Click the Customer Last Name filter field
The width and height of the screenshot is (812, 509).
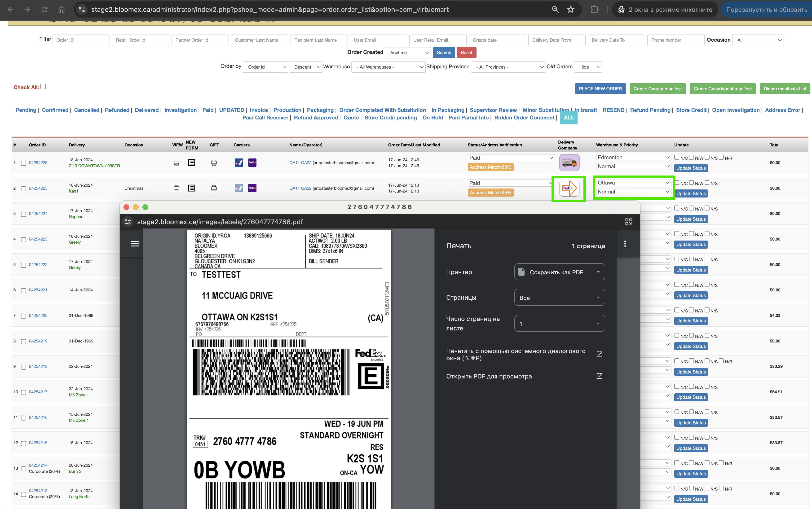(x=259, y=40)
